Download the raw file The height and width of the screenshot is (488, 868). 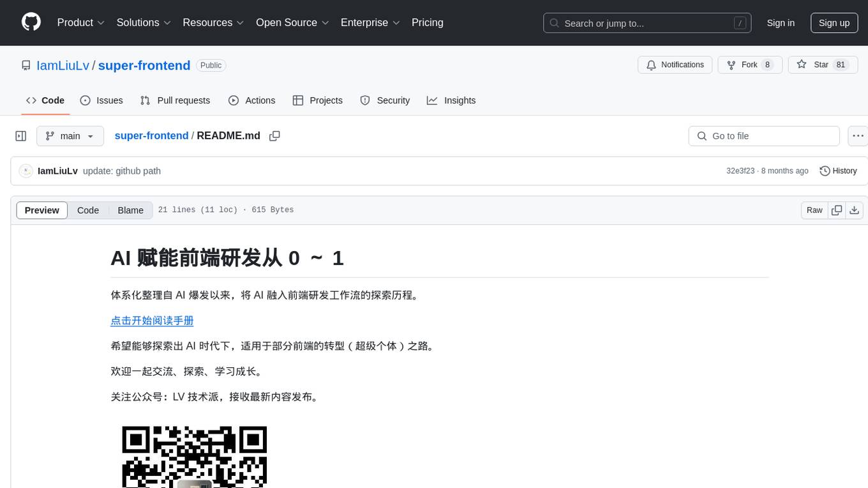click(x=855, y=210)
